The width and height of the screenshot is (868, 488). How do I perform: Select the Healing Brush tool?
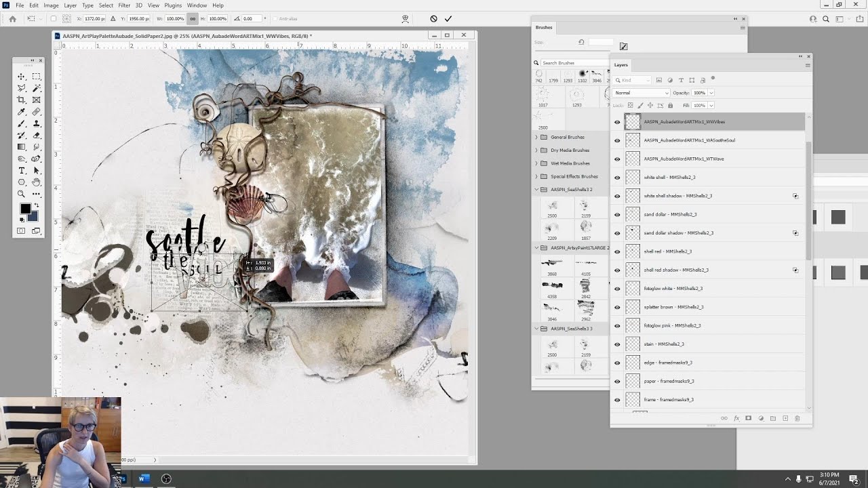pyautogui.click(x=36, y=112)
